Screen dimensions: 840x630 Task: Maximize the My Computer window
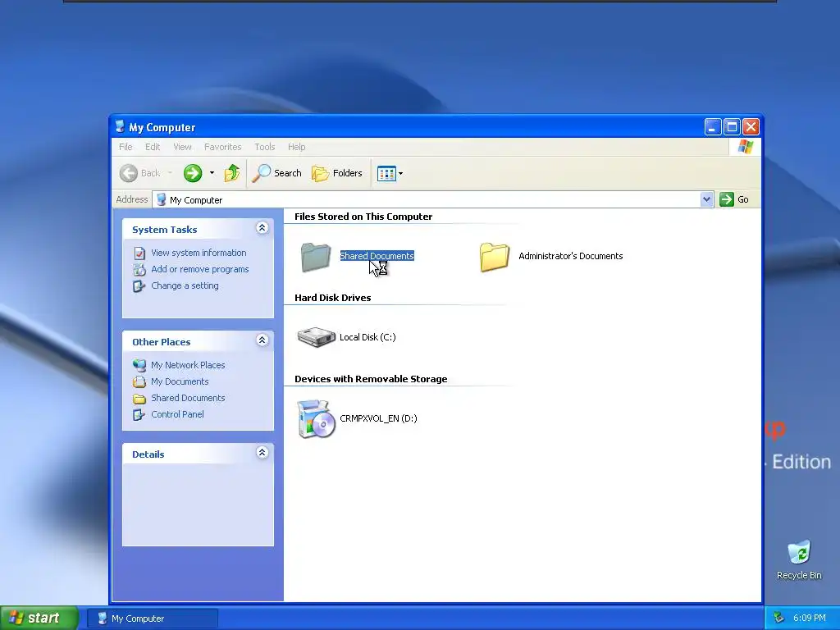tap(732, 127)
